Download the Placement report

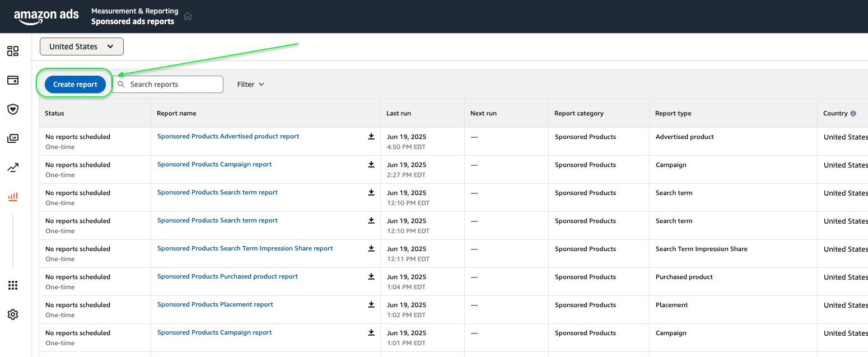[x=371, y=304]
